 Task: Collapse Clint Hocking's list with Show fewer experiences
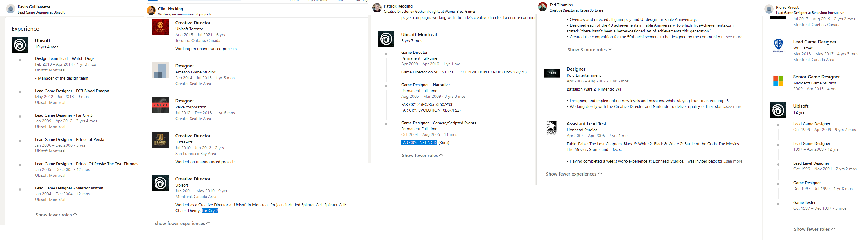(182, 224)
